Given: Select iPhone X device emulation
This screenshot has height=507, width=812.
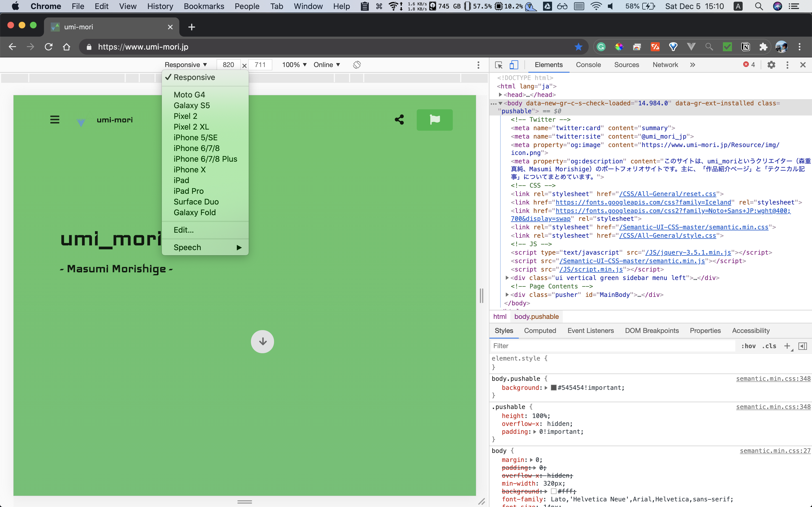Looking at the screenshot, I should 189,169.
